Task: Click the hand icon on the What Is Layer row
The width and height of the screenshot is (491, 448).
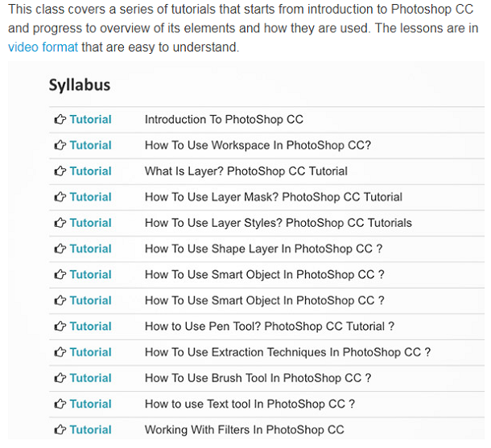Action: coord(60,171)
